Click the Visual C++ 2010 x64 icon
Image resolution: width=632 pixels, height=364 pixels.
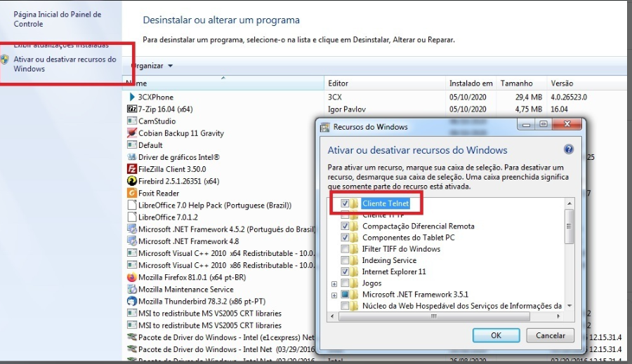132,253
